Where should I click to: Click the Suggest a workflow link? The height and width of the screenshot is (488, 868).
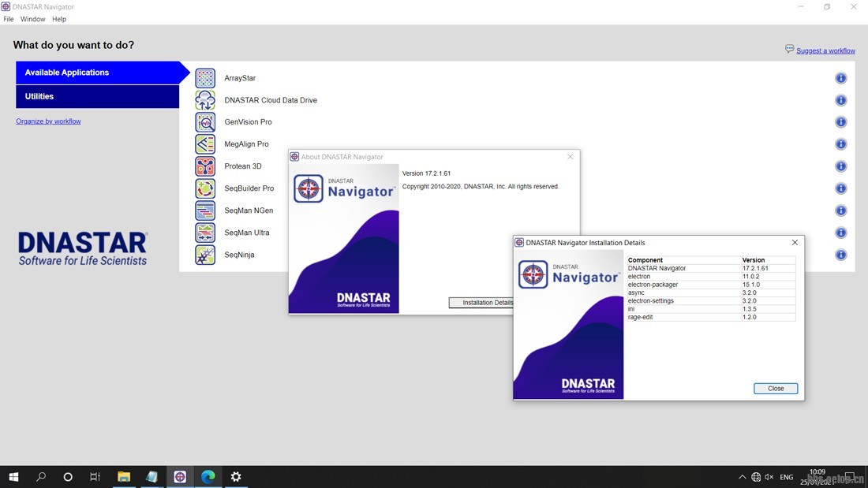(825, 50)
